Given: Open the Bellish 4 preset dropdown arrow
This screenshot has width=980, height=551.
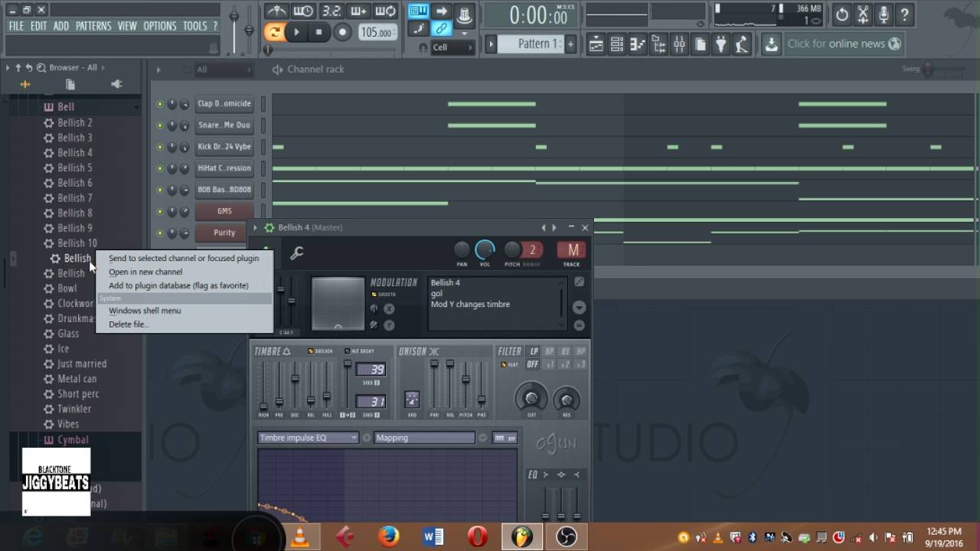Looking at the screenshot, I should (580, 308).
